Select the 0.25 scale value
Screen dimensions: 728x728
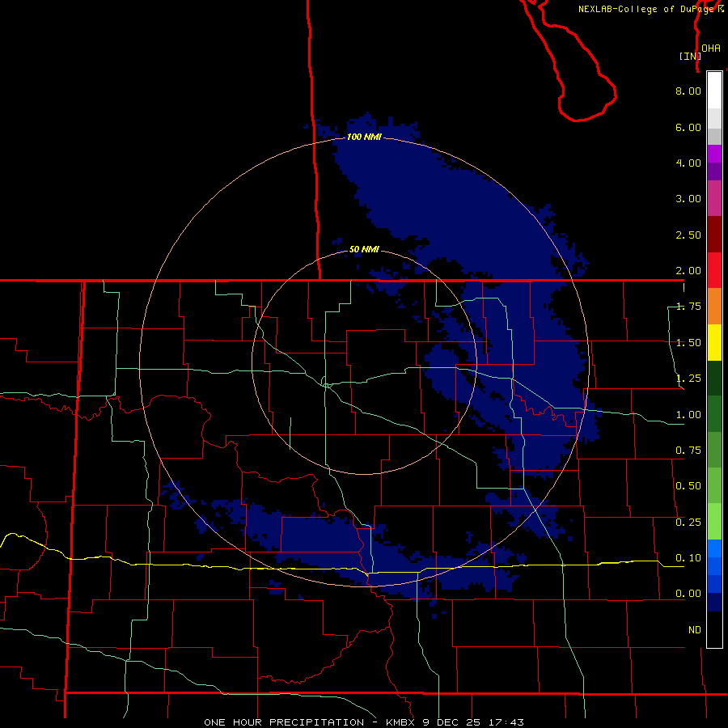(x=688, y=522)
